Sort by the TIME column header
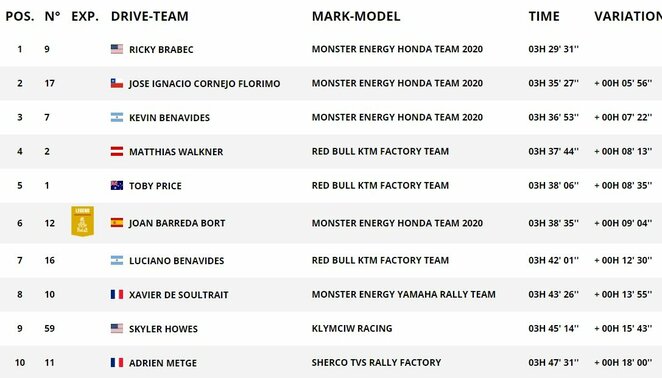The image size is (662, 378). pyautogui.click(x=544, y=16)
